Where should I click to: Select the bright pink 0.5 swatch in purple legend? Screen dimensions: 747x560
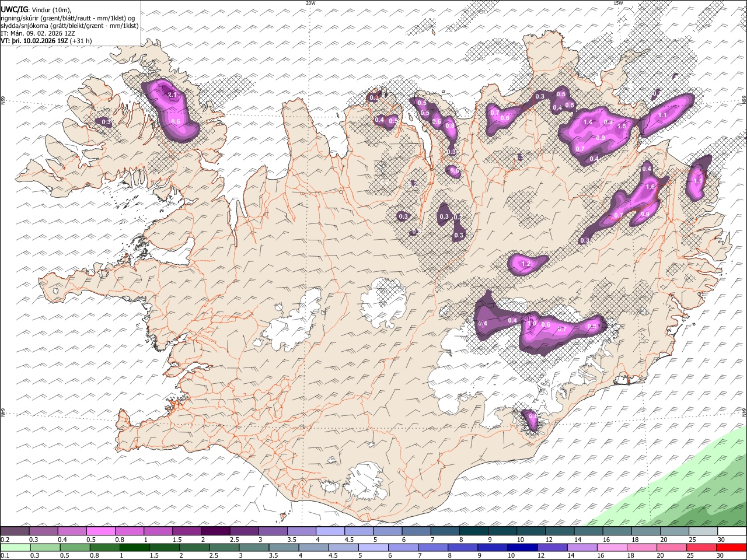pos(100,531)
